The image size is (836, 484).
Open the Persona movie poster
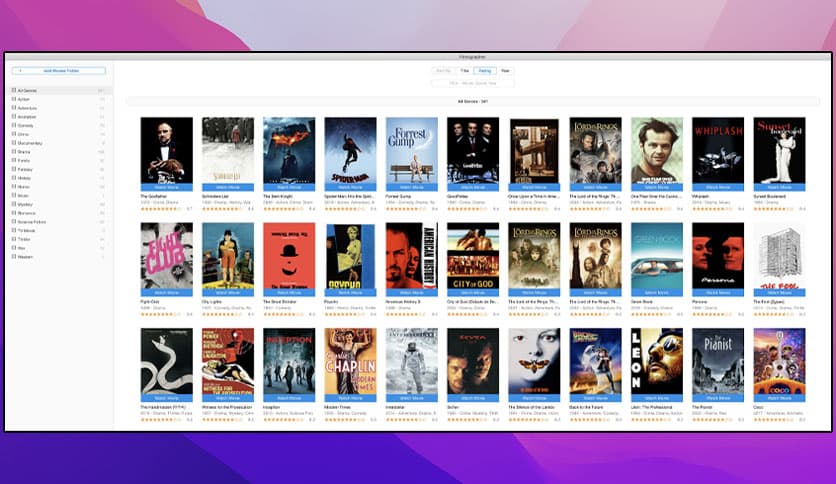718,256
